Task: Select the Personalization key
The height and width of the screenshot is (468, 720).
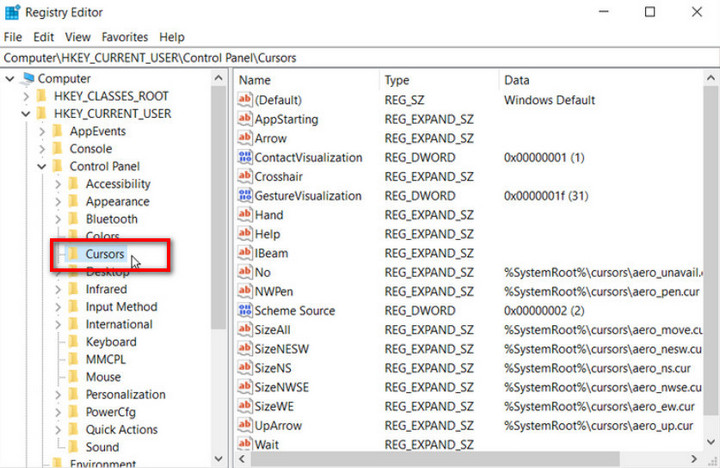Action: (125, 394)
